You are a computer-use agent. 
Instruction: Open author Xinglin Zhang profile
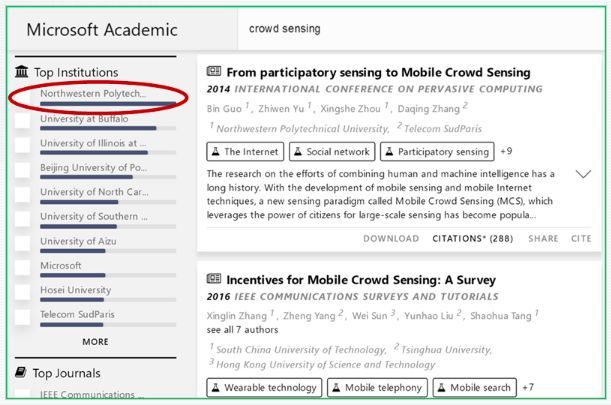point(237,315)
